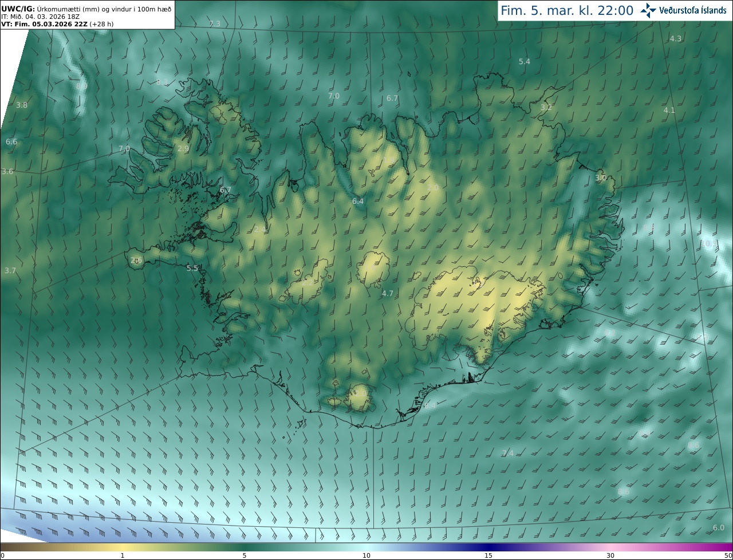The image size is (733, 560).
Task: Click the '5' tick on color scale
Action: 245,555
